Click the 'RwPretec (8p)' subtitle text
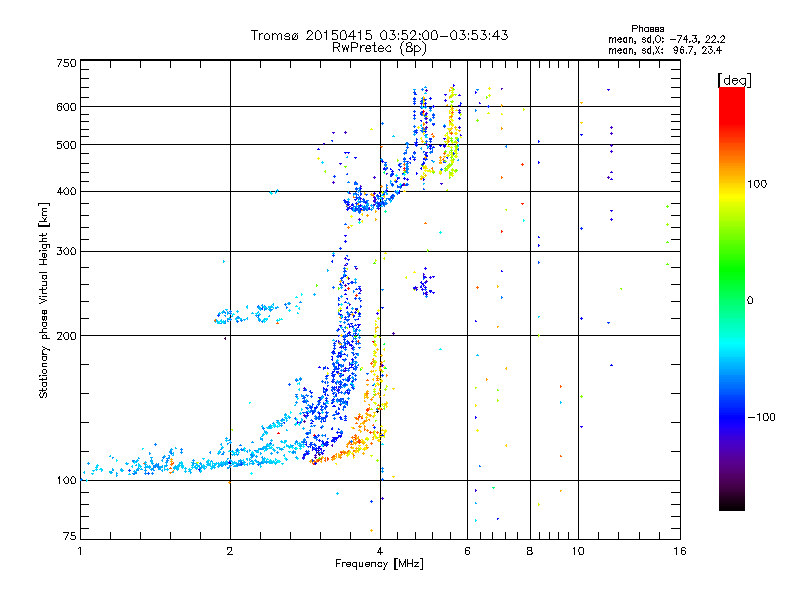Screen dimensions: 800x600 click(379, 48)
